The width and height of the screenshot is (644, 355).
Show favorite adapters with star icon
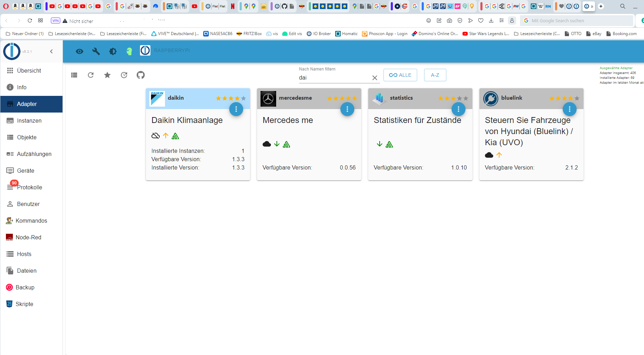click(107, 75)
